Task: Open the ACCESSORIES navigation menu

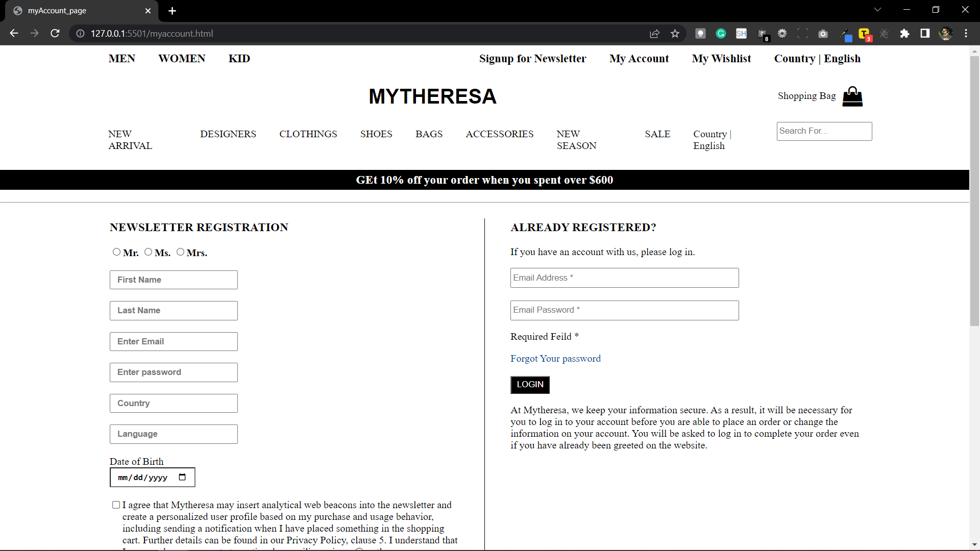Action: (x=499, y=134)
